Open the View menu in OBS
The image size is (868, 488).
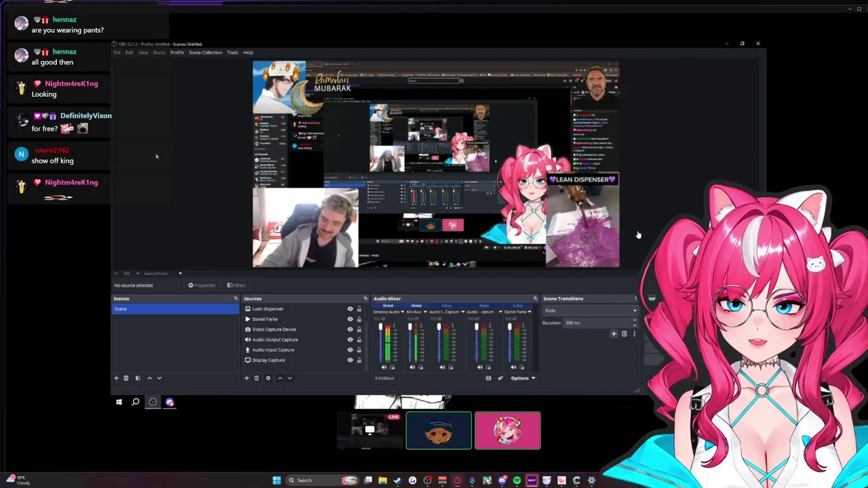point(143,52)
